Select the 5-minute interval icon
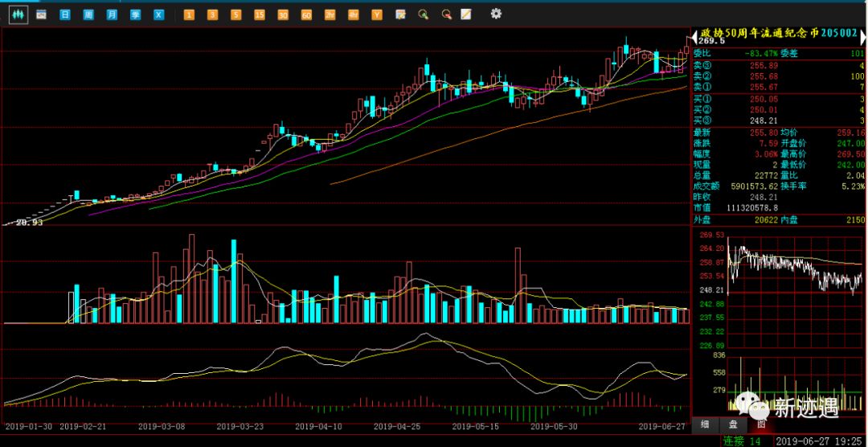Viewport: 868px width, 447px height. (235, 15)
